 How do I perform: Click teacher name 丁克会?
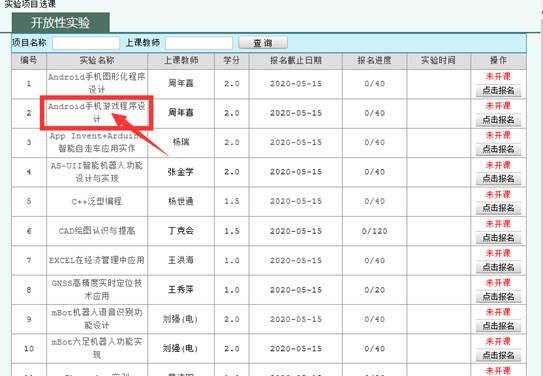(181, 231)
